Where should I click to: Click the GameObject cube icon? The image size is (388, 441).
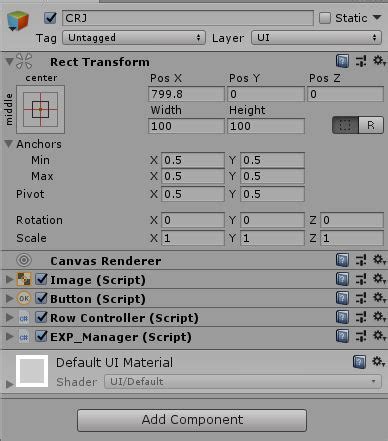[18, 21]
